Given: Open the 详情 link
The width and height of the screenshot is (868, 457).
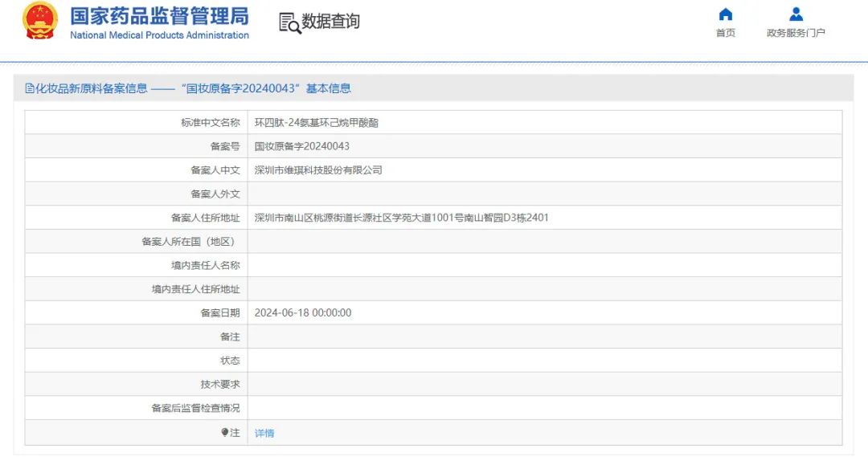Looking at the screenshot, I should coord(264,433).
